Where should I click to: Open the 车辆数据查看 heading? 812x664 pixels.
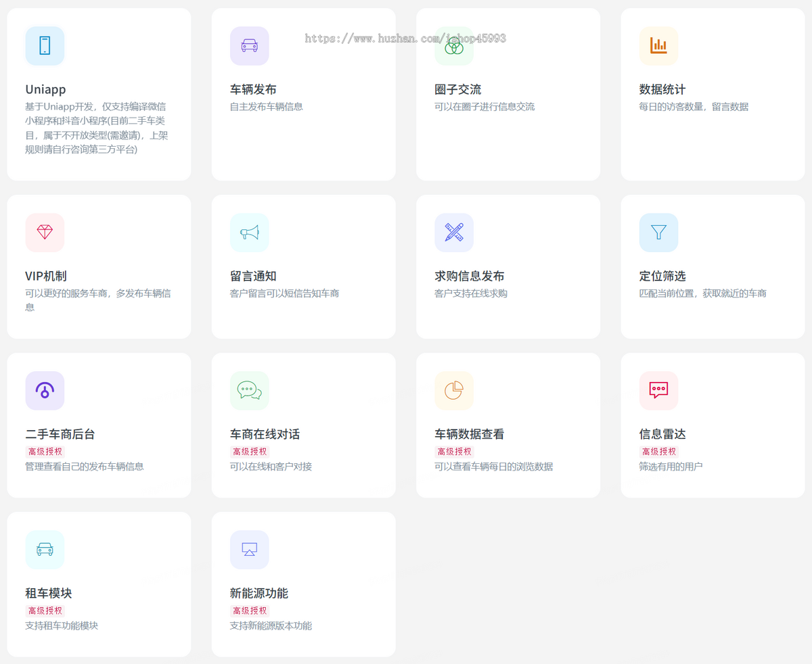coord(470,434)
